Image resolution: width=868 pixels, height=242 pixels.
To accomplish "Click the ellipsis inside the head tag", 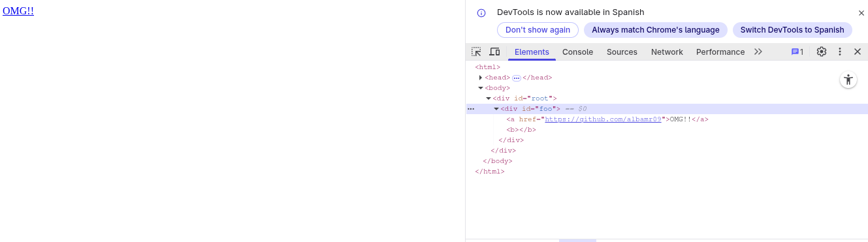I will coord(516,78).
